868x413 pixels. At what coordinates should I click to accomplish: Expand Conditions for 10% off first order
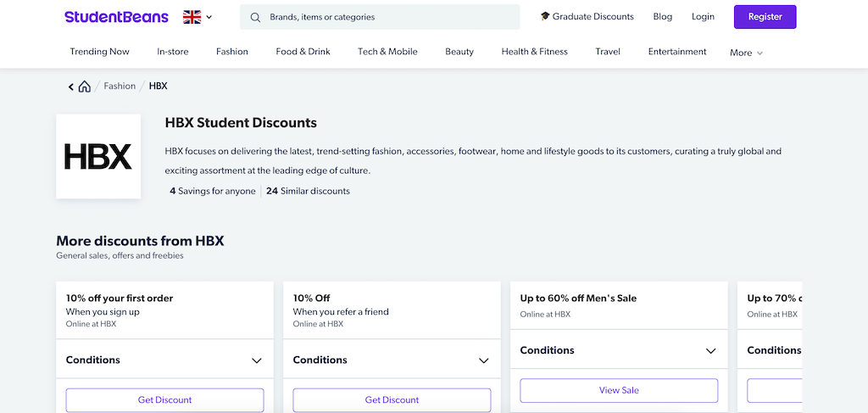pos(164,360)
